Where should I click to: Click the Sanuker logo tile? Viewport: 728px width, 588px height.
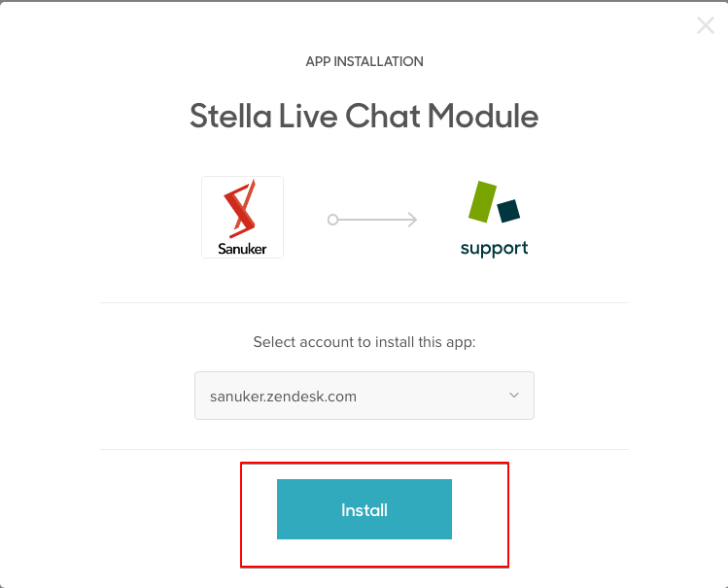242,217
